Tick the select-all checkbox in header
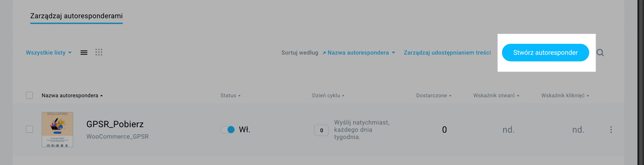 point(29,95)
